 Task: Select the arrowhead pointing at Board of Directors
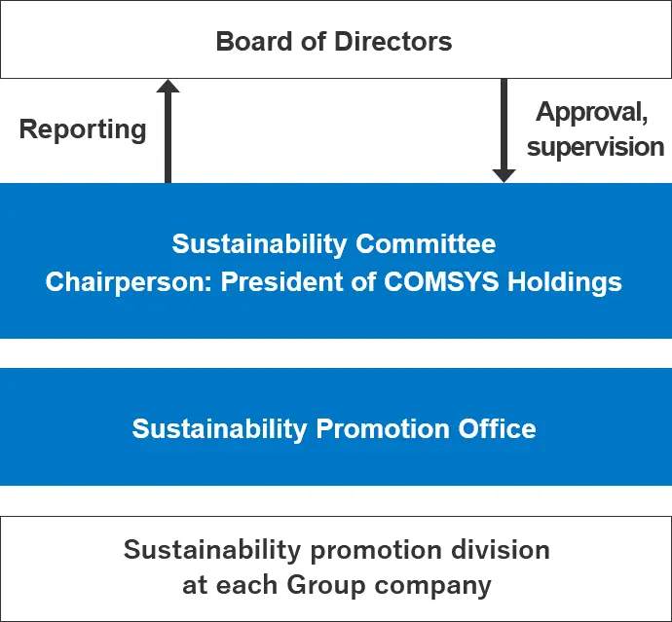click(168, 86)
